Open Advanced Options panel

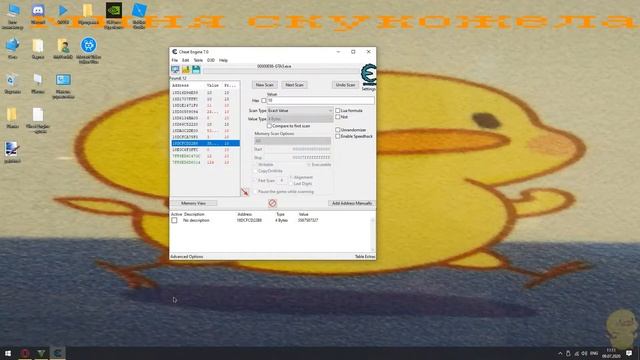coord(187,257)
